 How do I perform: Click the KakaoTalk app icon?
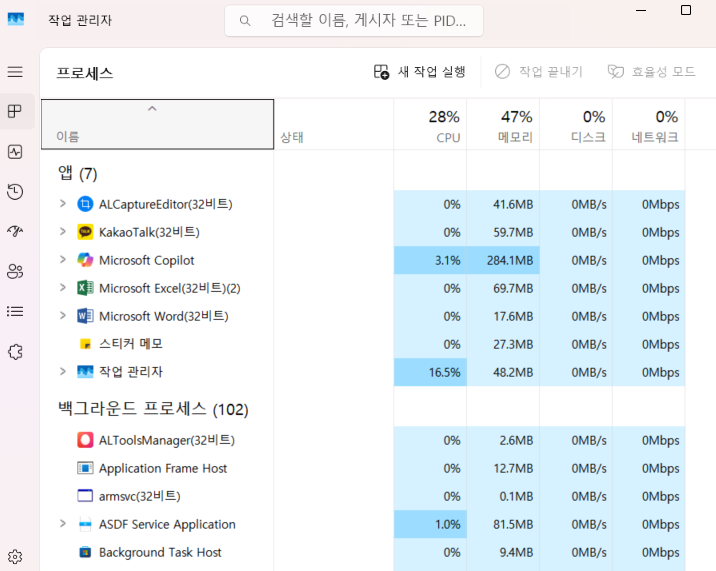point(85,232)
